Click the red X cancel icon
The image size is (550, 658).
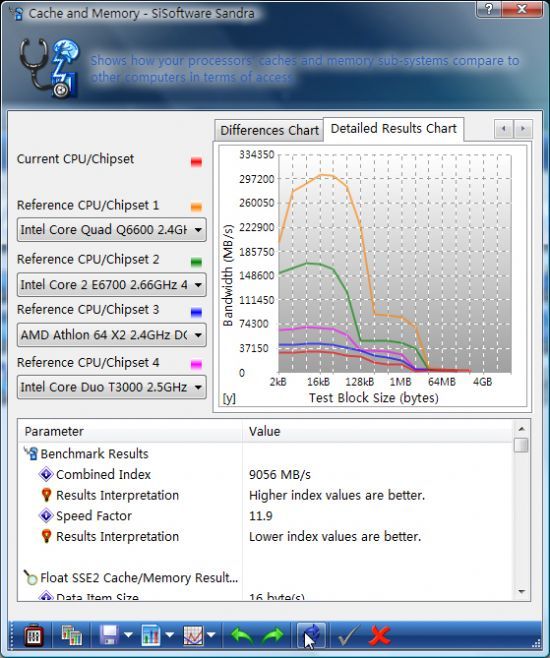(379, 636)
